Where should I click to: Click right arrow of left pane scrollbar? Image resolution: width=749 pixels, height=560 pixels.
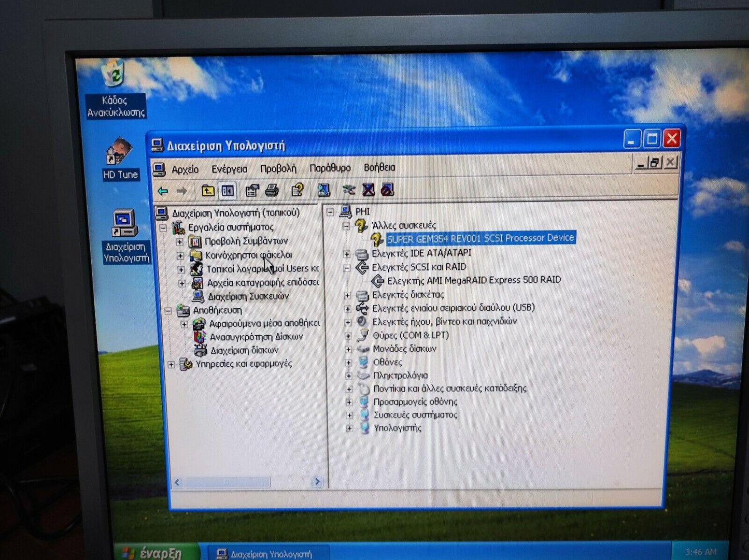tap(317, 482)
